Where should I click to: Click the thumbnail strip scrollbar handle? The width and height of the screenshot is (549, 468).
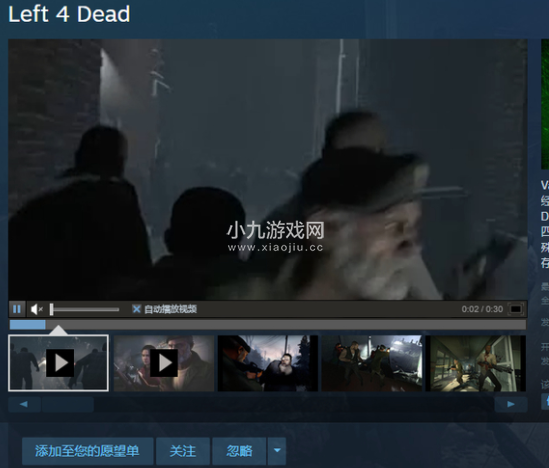point(68,404)
